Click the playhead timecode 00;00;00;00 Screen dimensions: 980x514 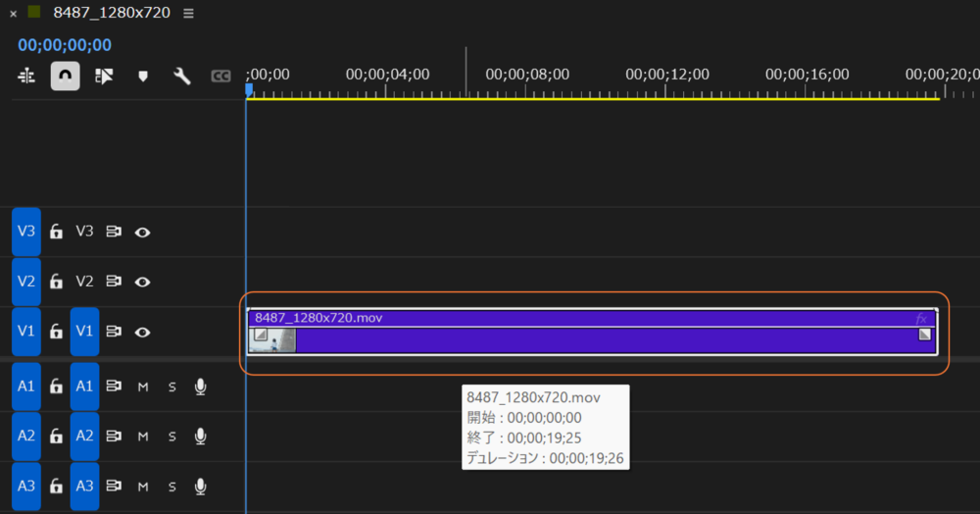tap(65, 45)
